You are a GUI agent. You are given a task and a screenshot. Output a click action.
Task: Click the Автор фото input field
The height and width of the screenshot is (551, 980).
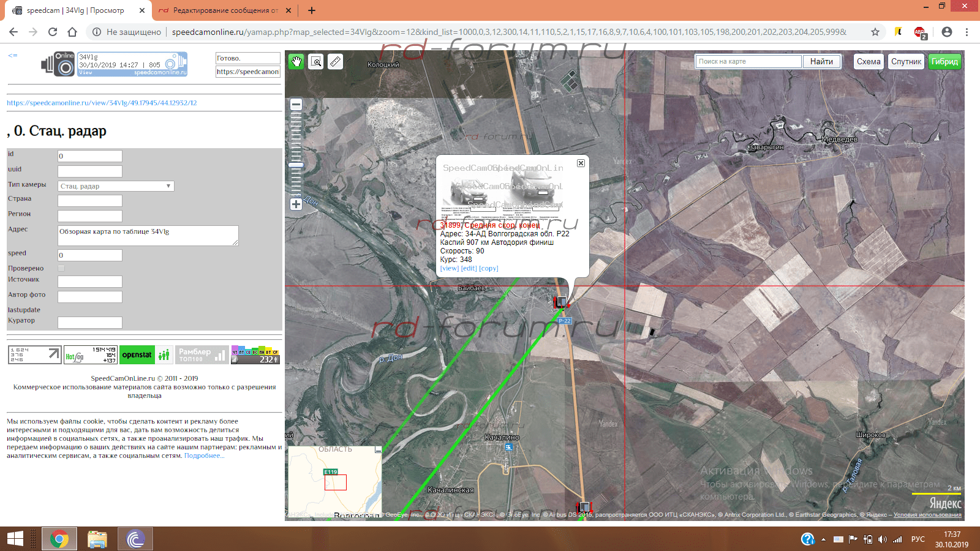pos(89,297)
